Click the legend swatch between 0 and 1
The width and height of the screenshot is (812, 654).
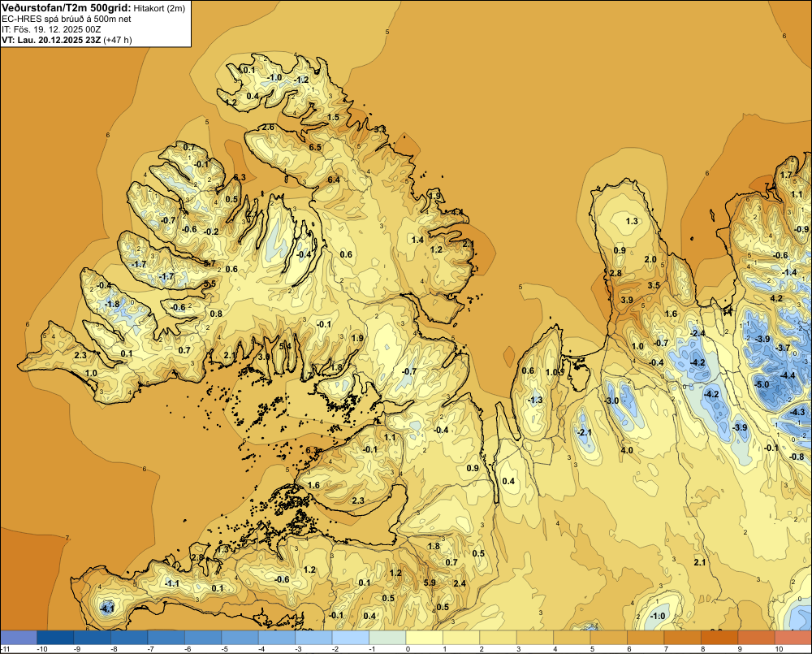pyautogui.click(x=424, y=637)
